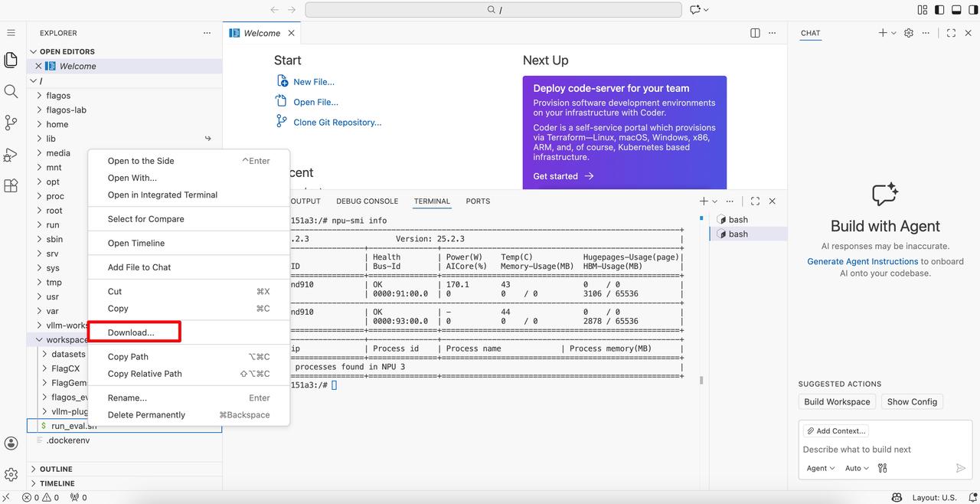Toggle the secondary side bar
The image size is (980, 504).
973,10
